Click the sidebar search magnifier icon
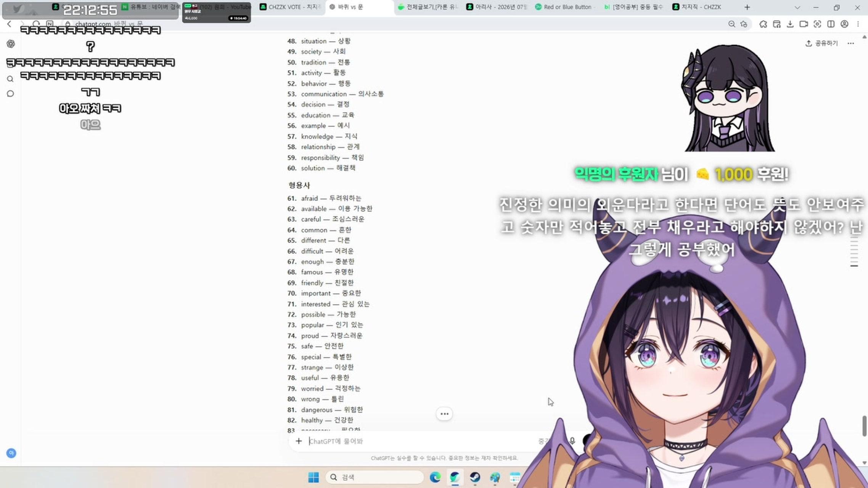Viewport: 868px width, 488px height. [x=10, y=79]
